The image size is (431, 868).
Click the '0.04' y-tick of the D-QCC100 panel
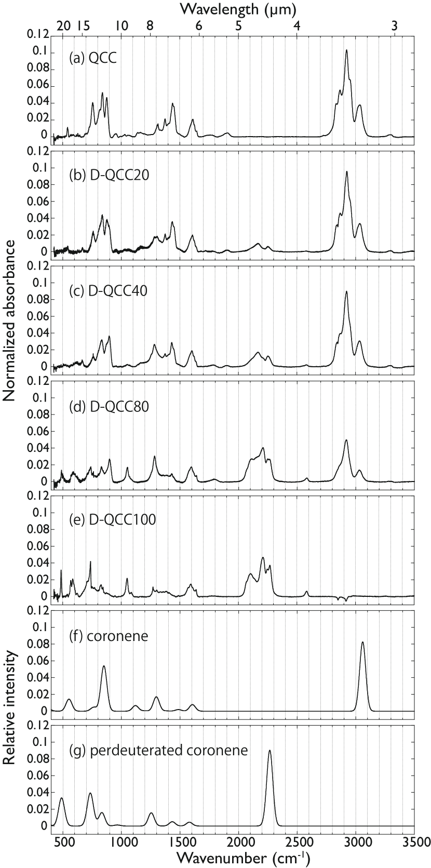37,563
